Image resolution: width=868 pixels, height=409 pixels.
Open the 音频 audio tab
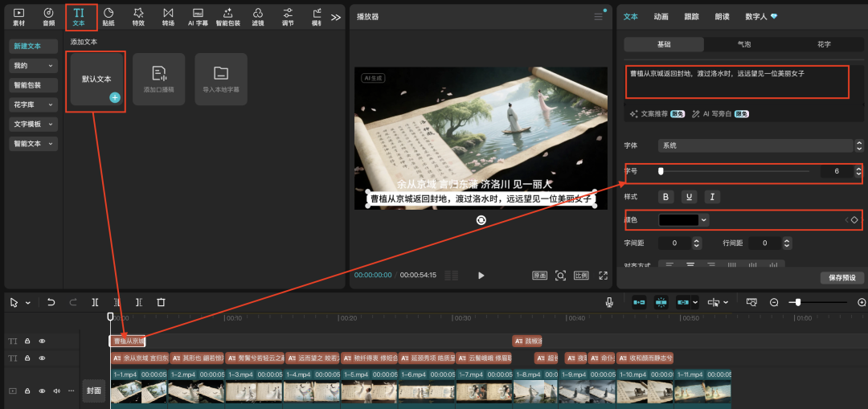click(49, 17)
